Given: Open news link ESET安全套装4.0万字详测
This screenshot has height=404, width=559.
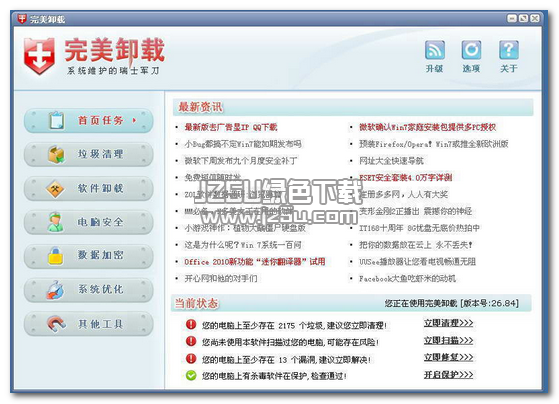Looking at the screenshot, I should coord(406,177).
